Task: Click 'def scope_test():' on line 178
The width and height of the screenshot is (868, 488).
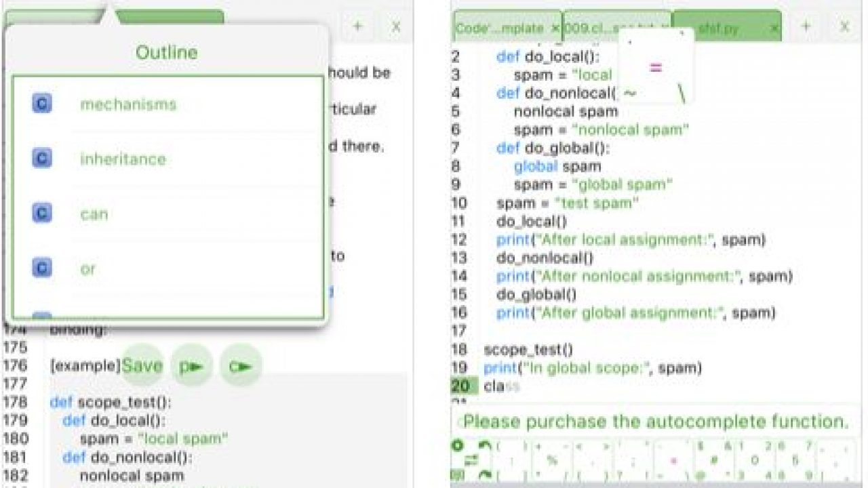Action: click(x=111, y=402)
